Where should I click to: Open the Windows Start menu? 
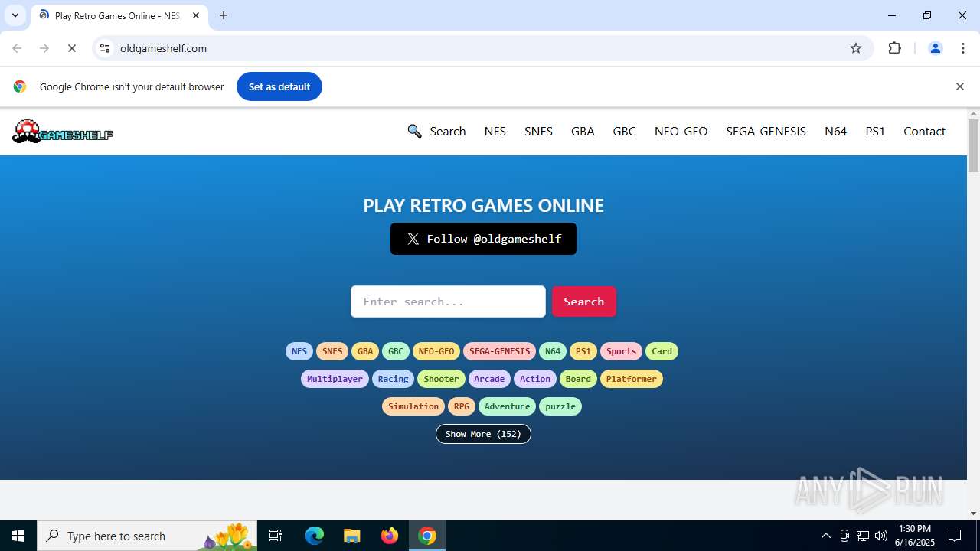[18, 536]
